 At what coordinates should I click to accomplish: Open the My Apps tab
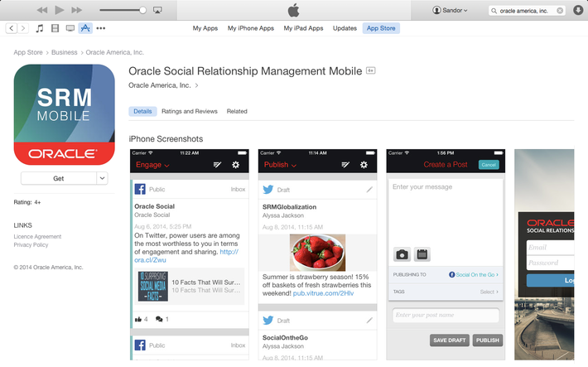coord(205,28)
